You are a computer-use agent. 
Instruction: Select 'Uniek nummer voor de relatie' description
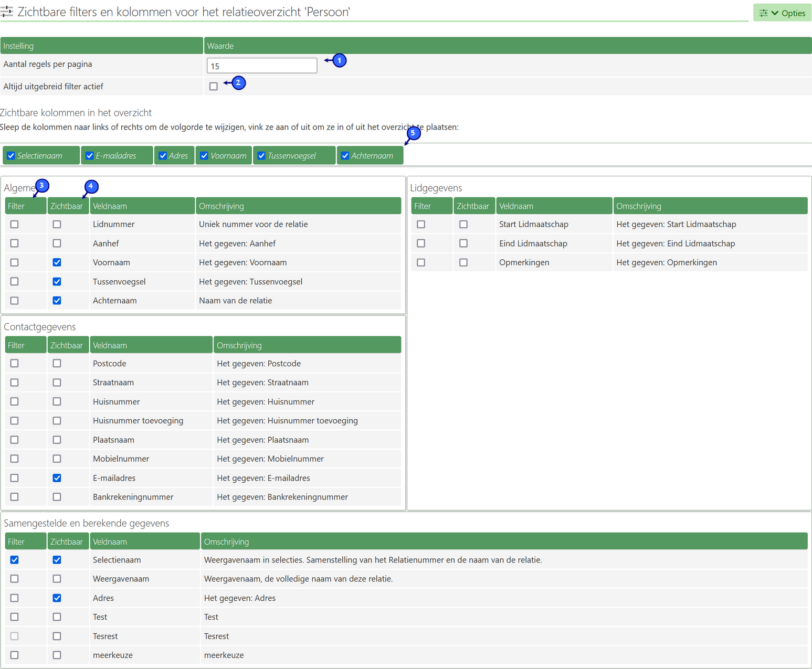pos(253,224)
